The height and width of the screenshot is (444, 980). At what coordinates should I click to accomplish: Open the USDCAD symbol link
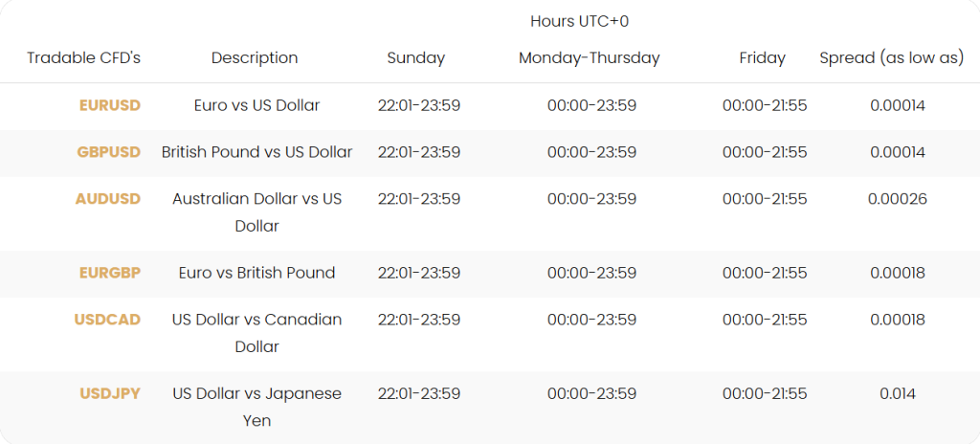[x=107, y=320]
